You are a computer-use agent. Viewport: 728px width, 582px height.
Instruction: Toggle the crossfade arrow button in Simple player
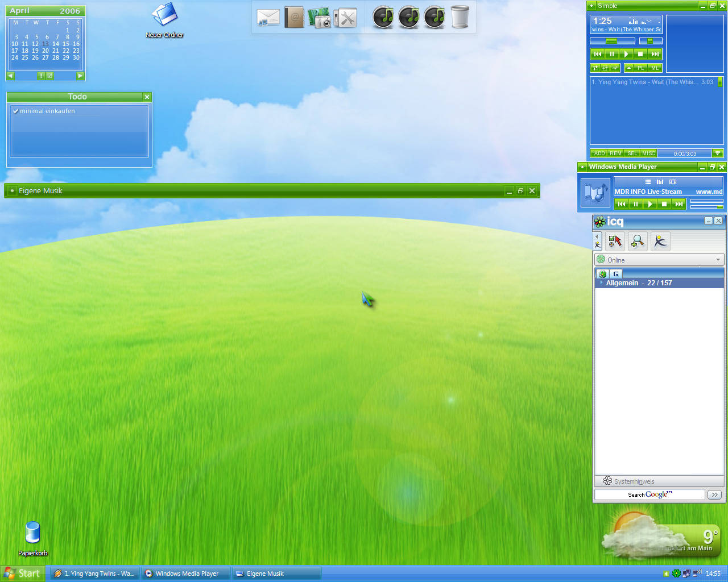[615, 68]
